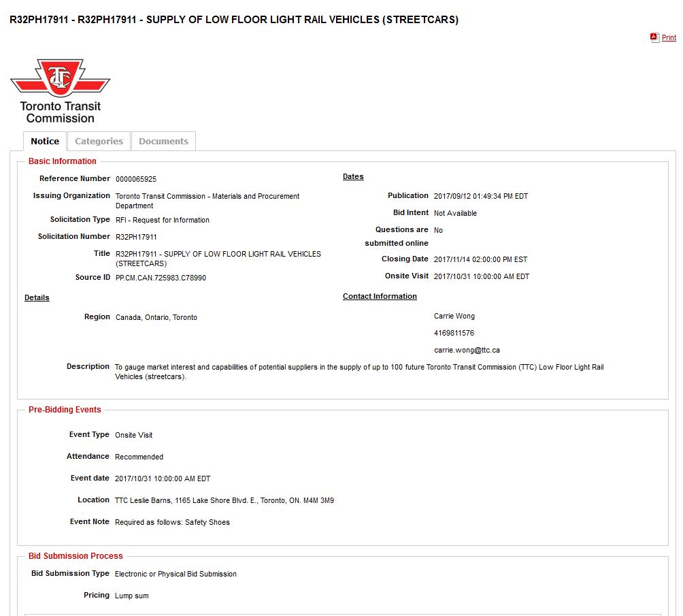The image size is (683, 616).
Task: Open the Categories tab
Action: tap(99, 142)
